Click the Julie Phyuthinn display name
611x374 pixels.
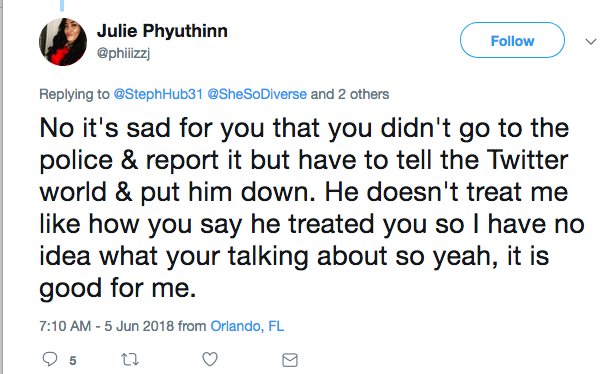pyautogui.click(x=162, y=31)
